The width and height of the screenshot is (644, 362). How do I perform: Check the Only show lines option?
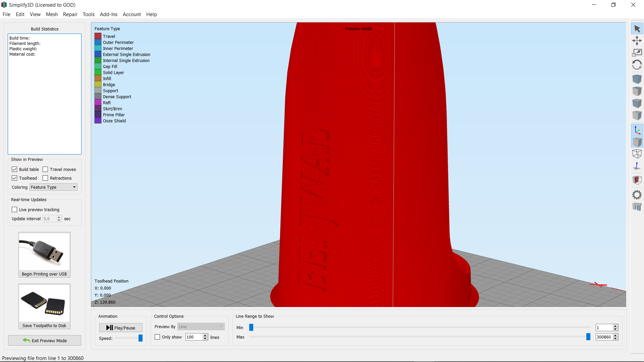click(157, 337)
